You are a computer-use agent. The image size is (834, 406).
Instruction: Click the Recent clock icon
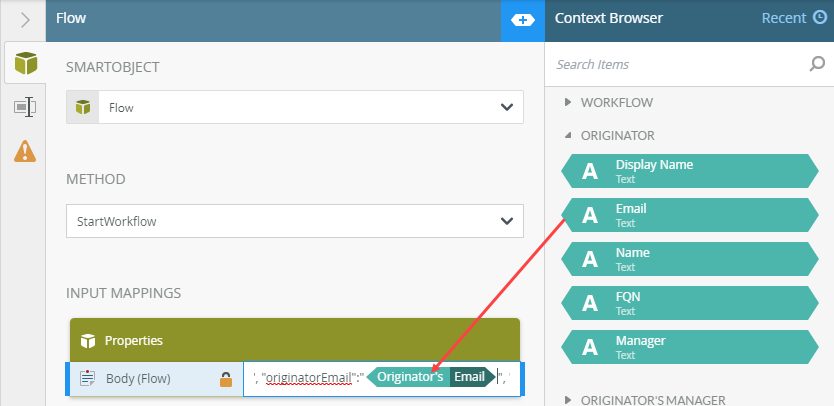pyautogui.click(x=820, y=18)
